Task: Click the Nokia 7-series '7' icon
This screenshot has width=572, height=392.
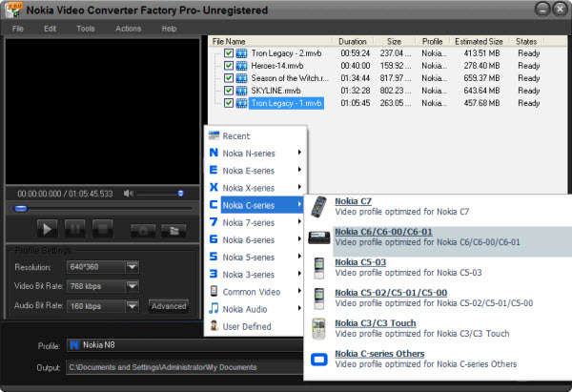Action: click(x=214, y=222)
